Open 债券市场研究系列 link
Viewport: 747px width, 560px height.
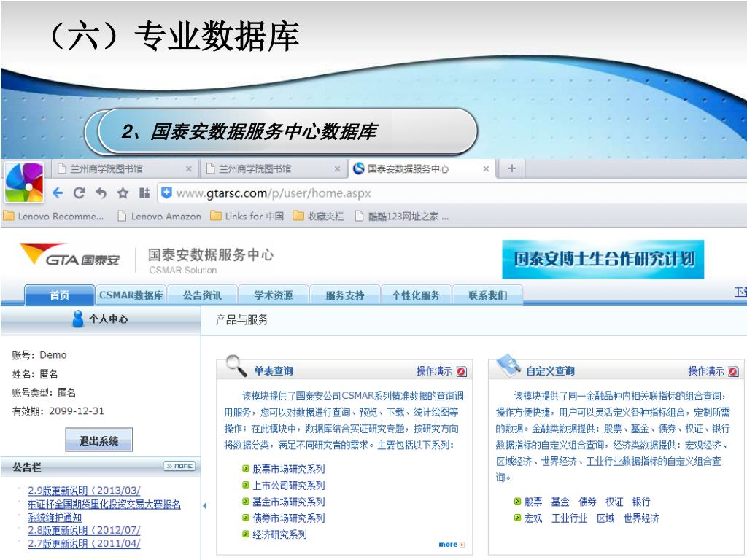pos(288,518)
